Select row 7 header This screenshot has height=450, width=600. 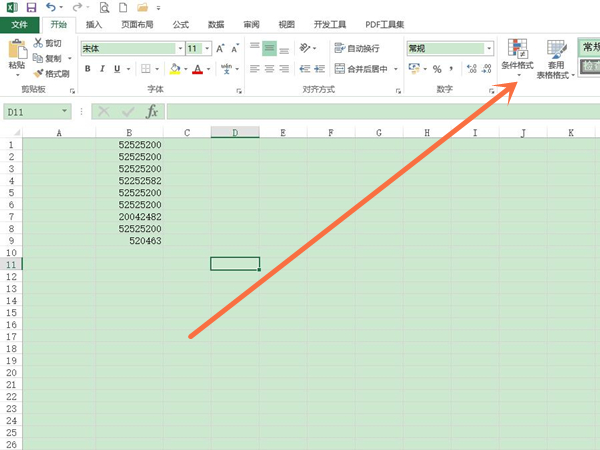(x=11, y=217)
